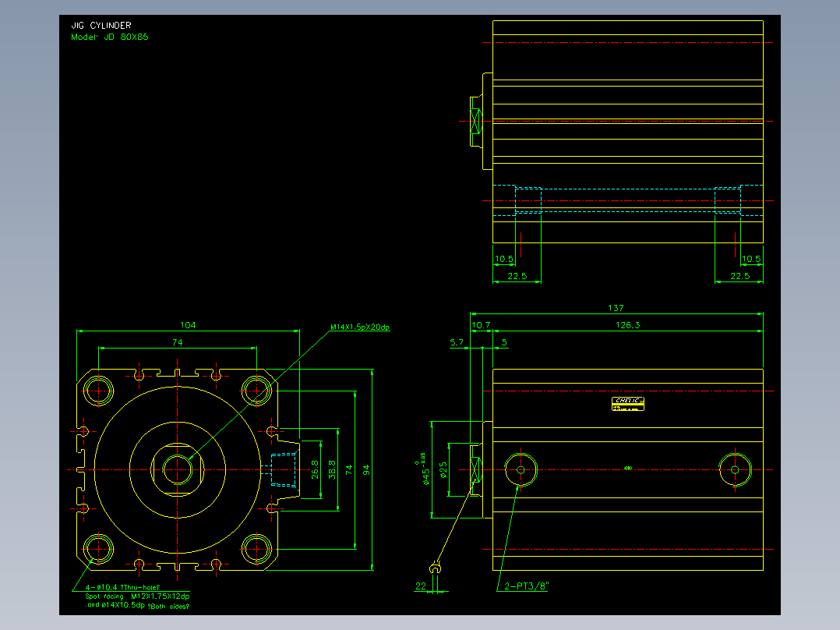Click the JIG CYLINDER title text

click(x=101, y=25)
